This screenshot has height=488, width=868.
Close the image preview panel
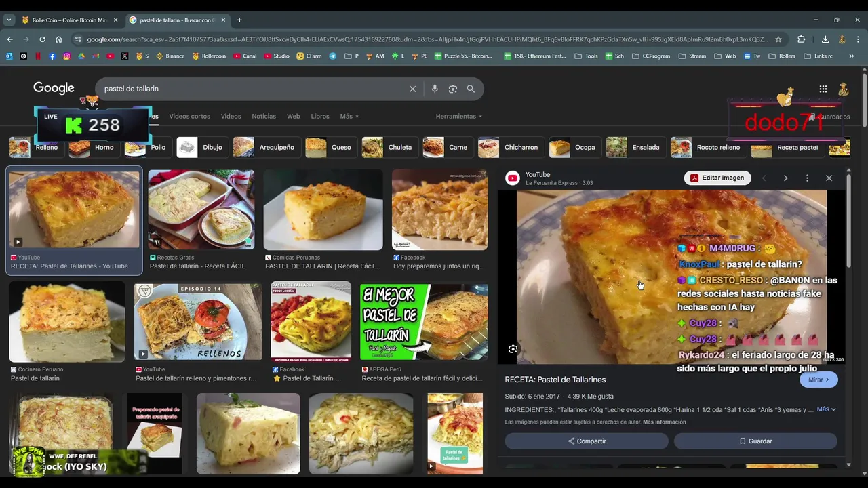(829, 178)
